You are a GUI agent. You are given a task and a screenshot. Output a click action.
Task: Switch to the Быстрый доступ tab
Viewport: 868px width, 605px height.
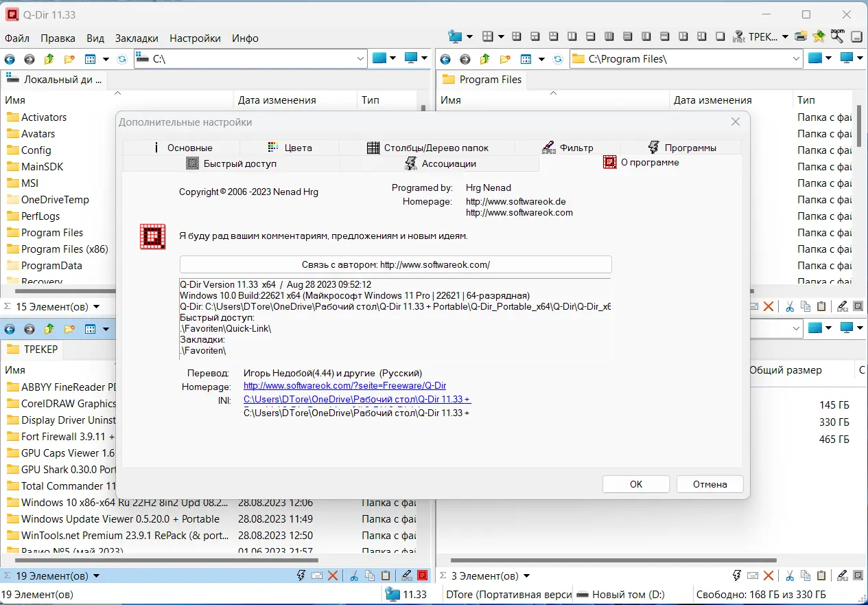[231, 163]
